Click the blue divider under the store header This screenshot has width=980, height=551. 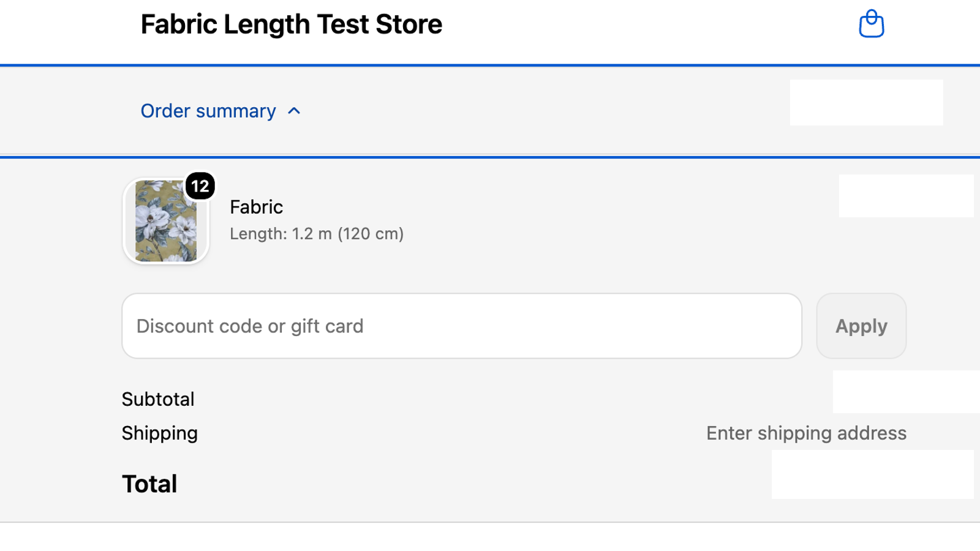[x=490, y=65]
